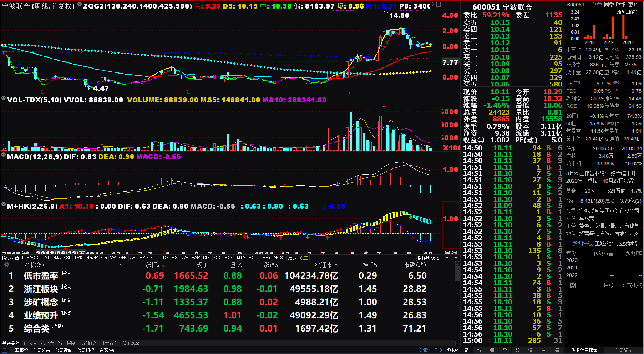Open 关联报价 in the status bar
Screen dimensions: 644x354
click(x=19, y=350)
